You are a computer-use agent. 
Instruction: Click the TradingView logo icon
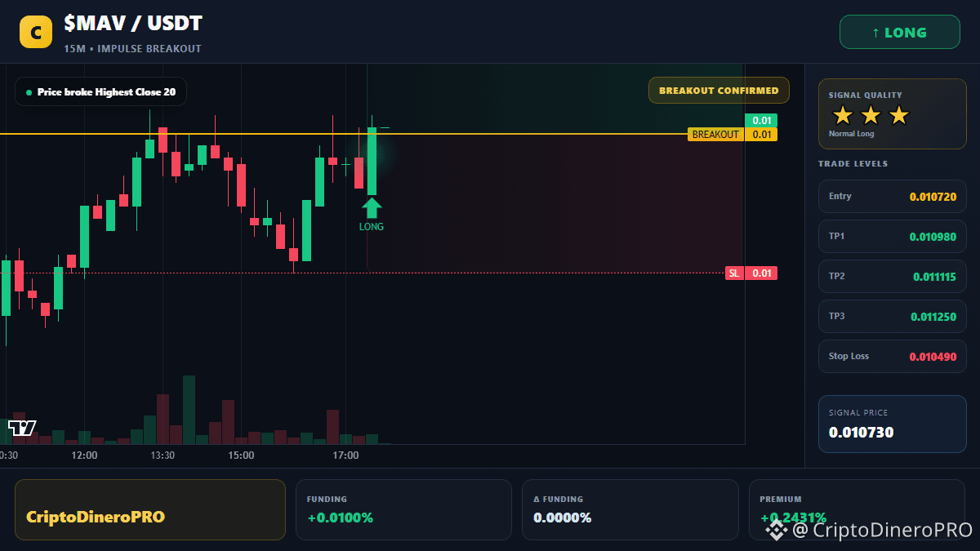[22, 428]
